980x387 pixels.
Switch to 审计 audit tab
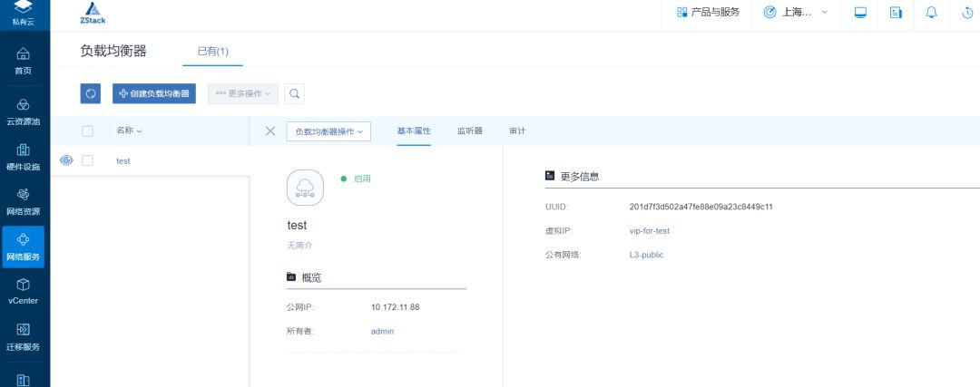(517, 131)
